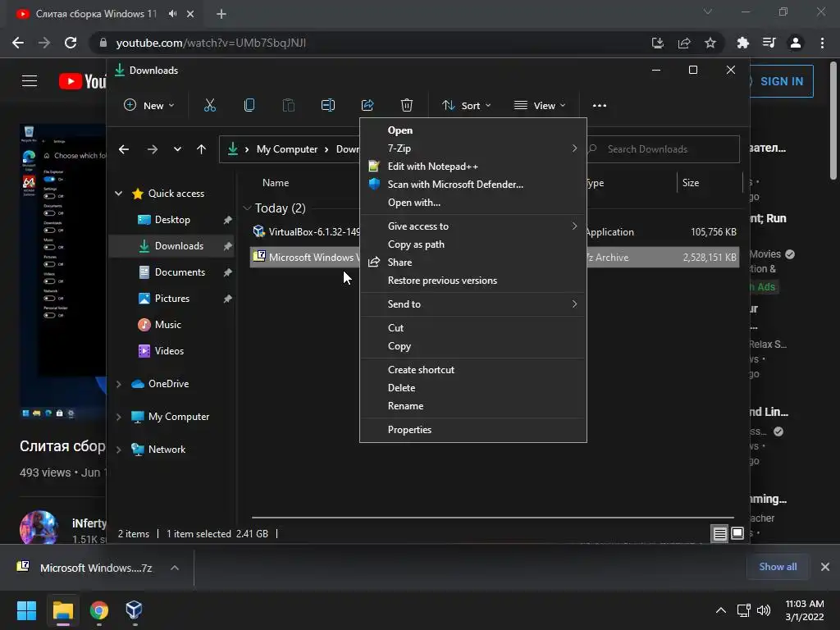The height and width of the screenshot is (630, 840).
Task: Click the Delete trash icon in toolbar
Action: [407, 106]
